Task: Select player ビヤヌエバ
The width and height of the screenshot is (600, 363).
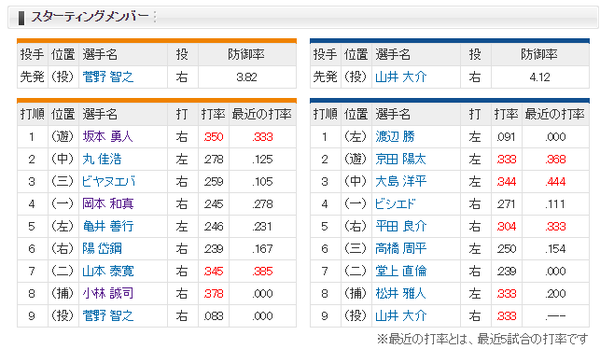Action: point(109,181)
